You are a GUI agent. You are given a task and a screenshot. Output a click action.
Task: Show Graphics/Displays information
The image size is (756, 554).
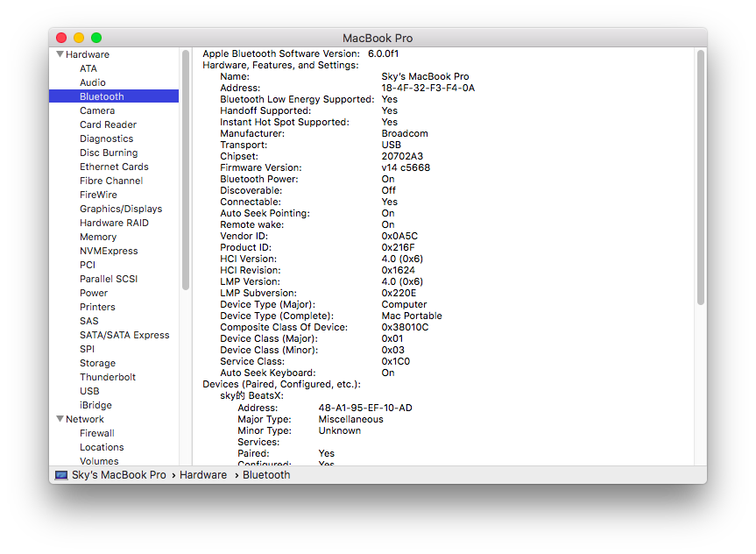pyautogui.click(x=121, y=209)
